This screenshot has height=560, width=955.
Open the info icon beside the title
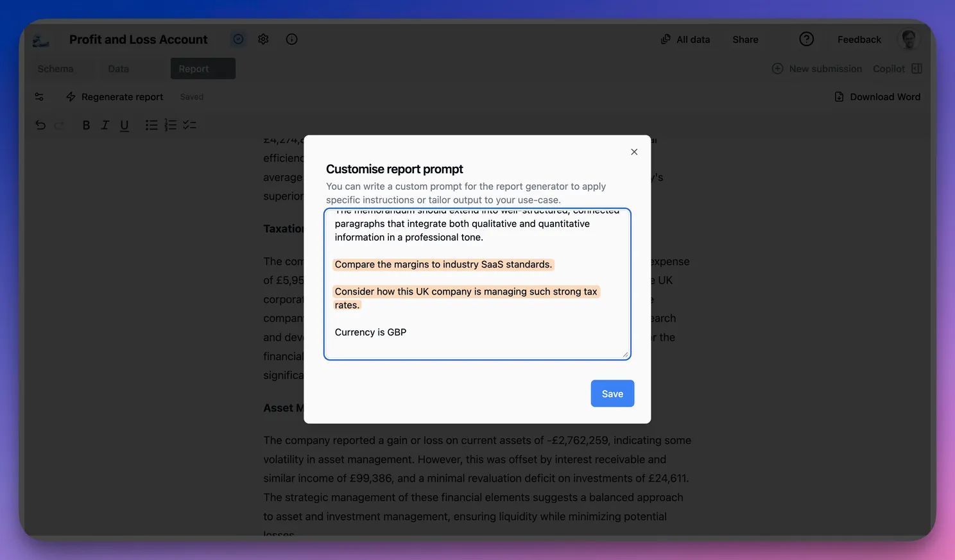[291, 39]
